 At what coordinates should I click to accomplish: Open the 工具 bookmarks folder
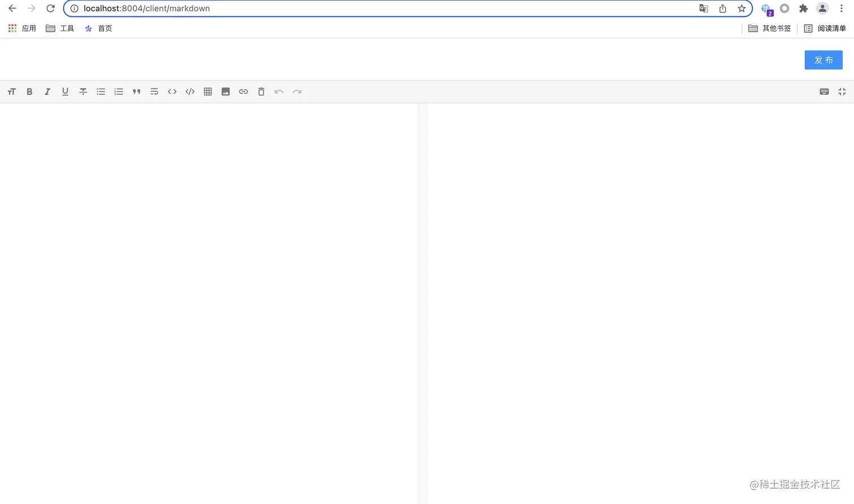(x=60, y=28)
